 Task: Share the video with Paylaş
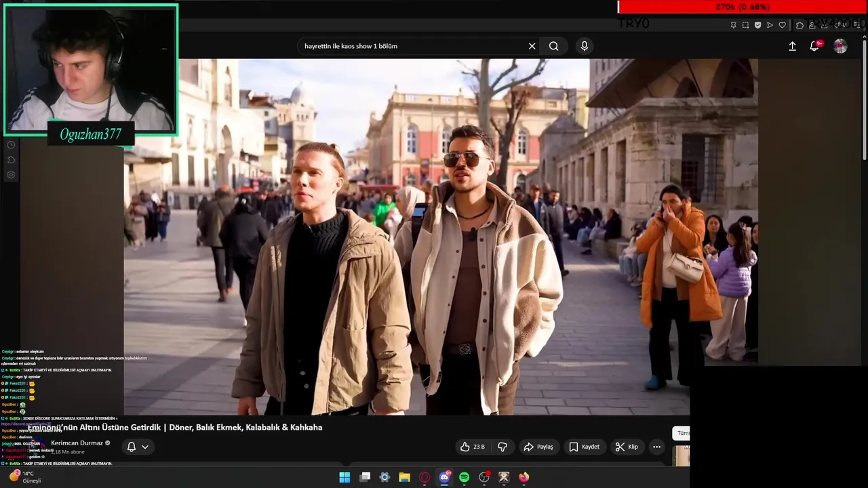coord(538,447)
